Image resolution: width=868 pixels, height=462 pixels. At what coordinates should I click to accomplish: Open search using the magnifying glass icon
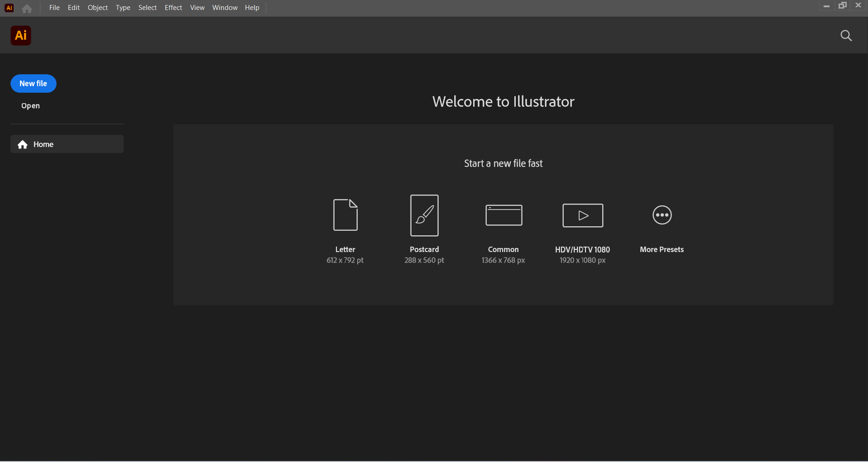coord(846,35)
